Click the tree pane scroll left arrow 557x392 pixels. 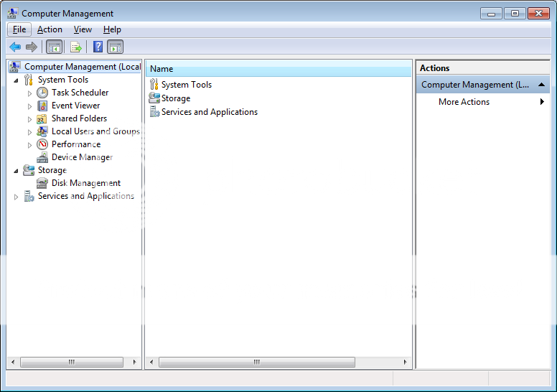coord(13,362)
